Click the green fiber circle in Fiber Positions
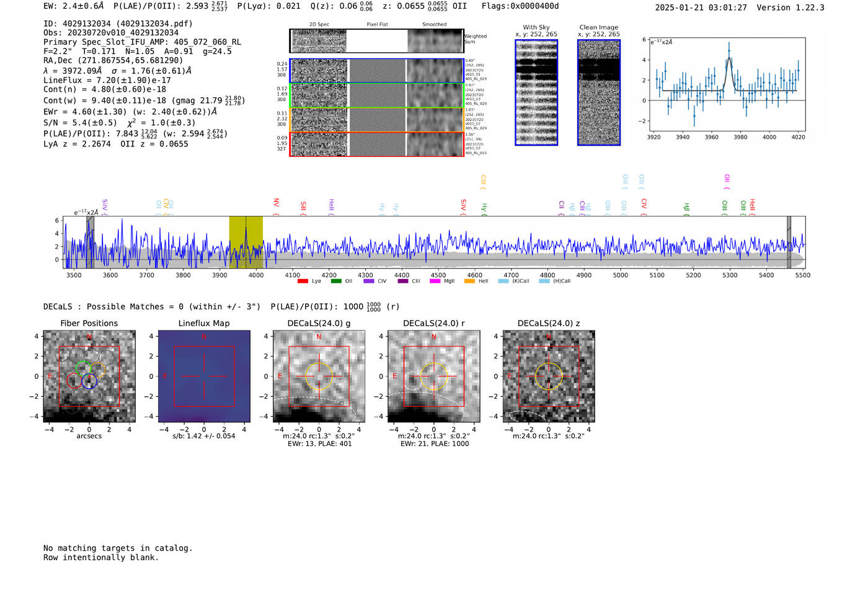 83,368
